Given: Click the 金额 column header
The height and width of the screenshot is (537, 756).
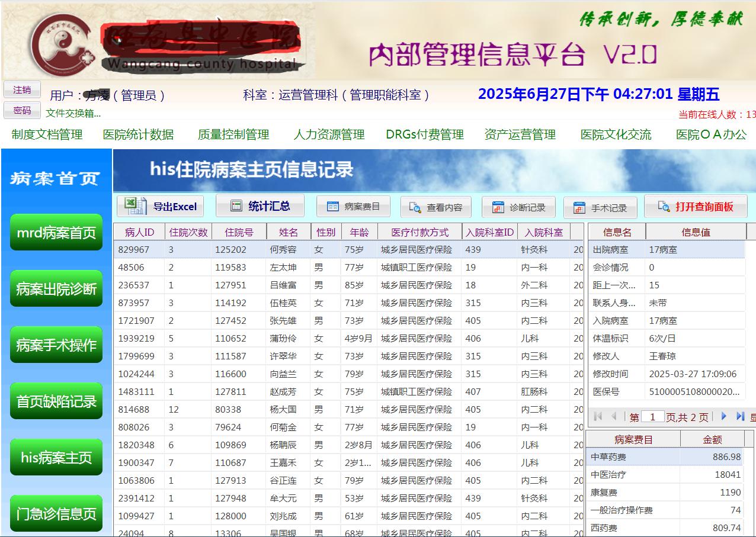Looking at the screenshot, I should click(x=712, y=439).
